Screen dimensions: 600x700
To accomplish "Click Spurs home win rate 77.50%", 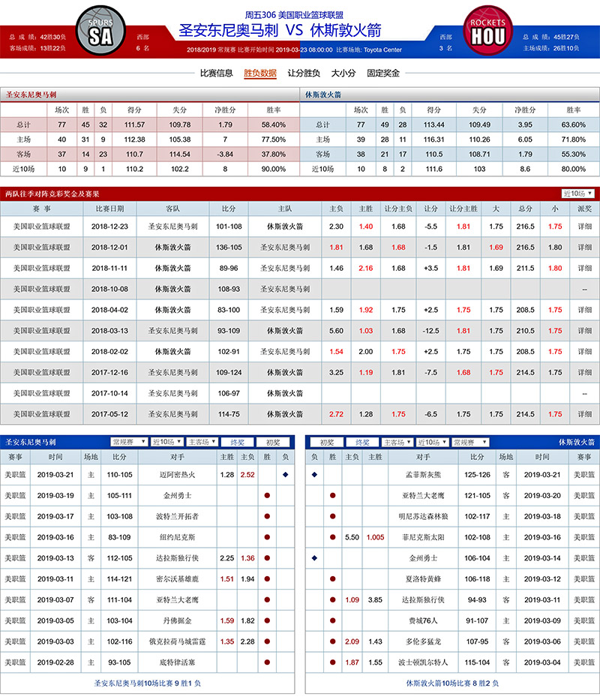I will coord(274,140).
